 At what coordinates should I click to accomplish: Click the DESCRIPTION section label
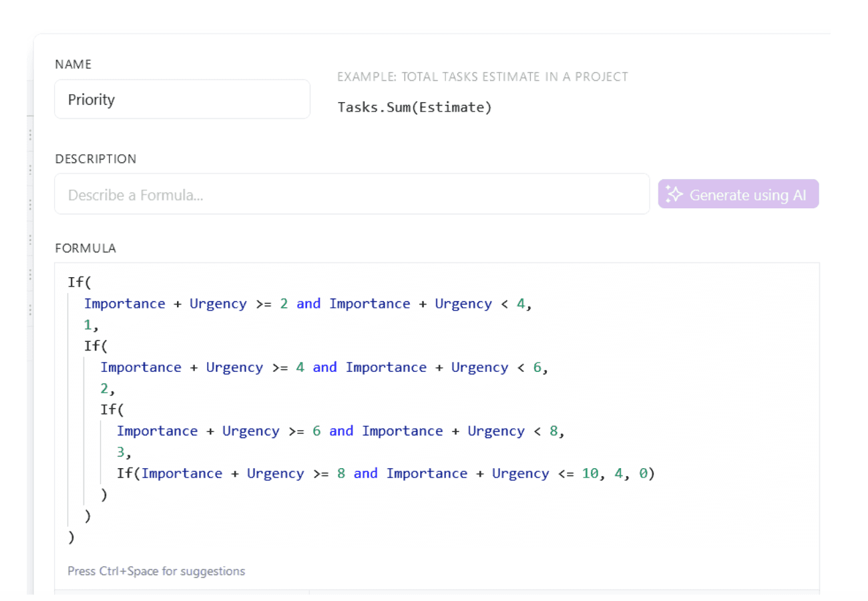tap(95, 159)
